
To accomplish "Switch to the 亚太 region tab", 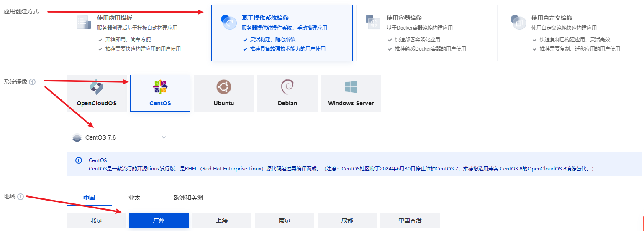I will click(x=134, y=198).
